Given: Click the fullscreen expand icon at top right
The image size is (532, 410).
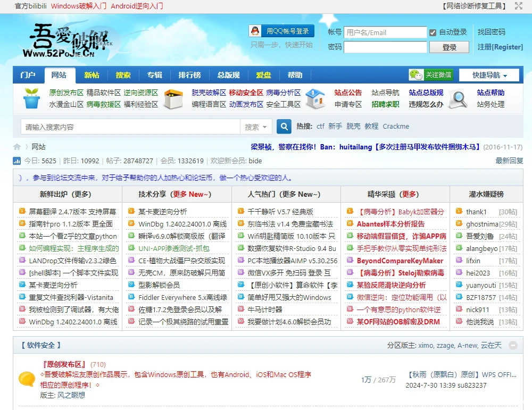Looking at the screenshot, I should (518, 6).
